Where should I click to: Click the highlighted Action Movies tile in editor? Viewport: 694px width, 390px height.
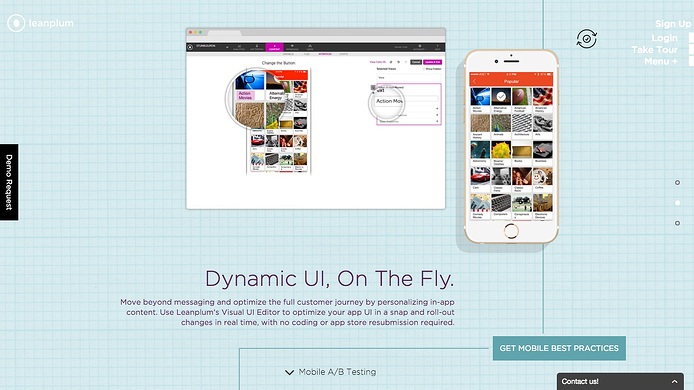[x=245, y=96]
